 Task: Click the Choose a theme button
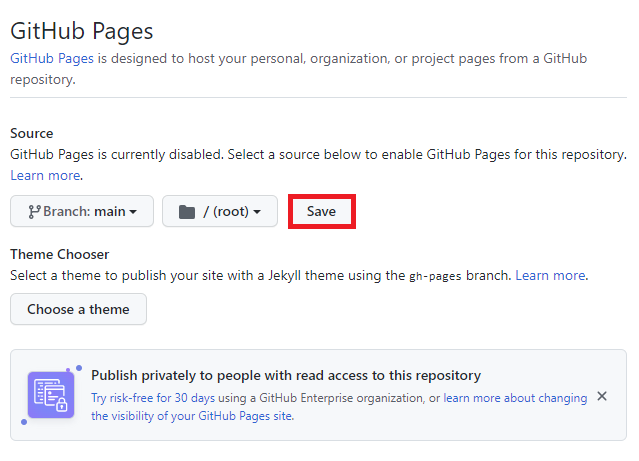[78, 309]
